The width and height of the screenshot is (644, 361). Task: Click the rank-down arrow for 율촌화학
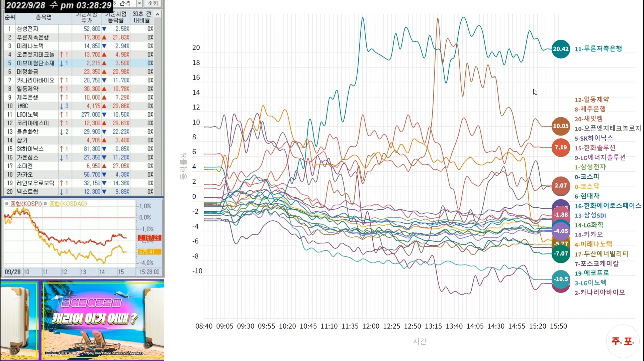(x=62, y=132)
